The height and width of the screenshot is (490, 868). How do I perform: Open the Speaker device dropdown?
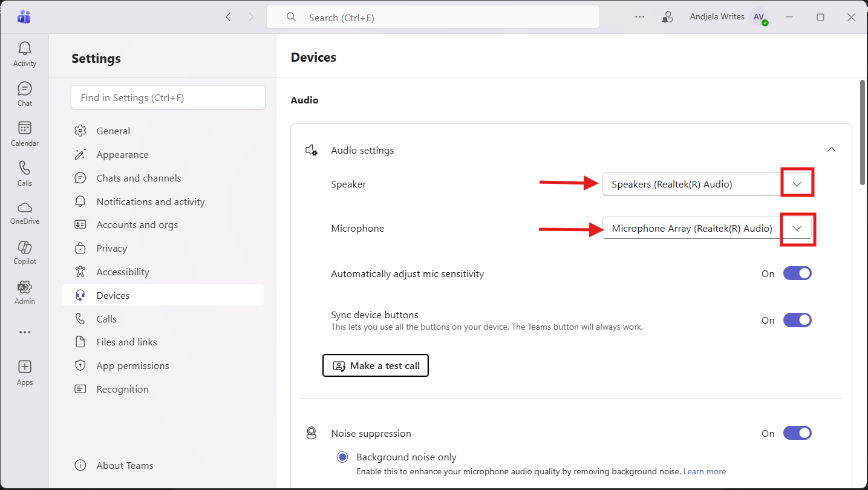797,184
